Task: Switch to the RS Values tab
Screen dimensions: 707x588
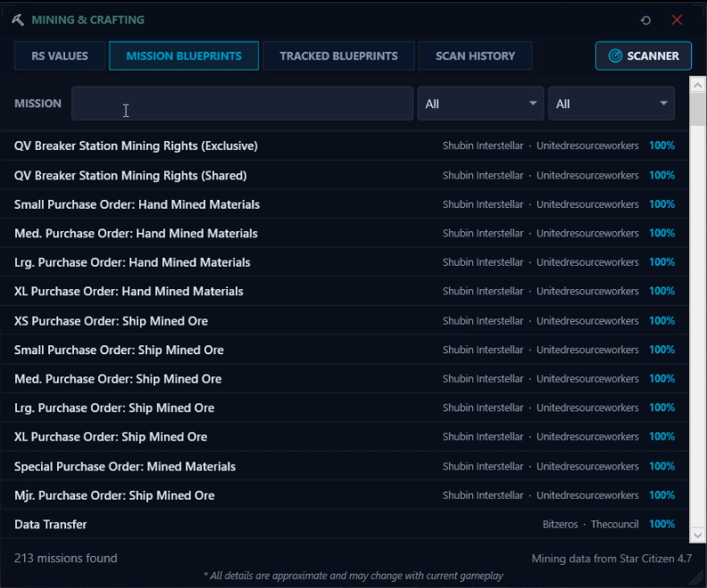Action: click(x=60, y=56)
